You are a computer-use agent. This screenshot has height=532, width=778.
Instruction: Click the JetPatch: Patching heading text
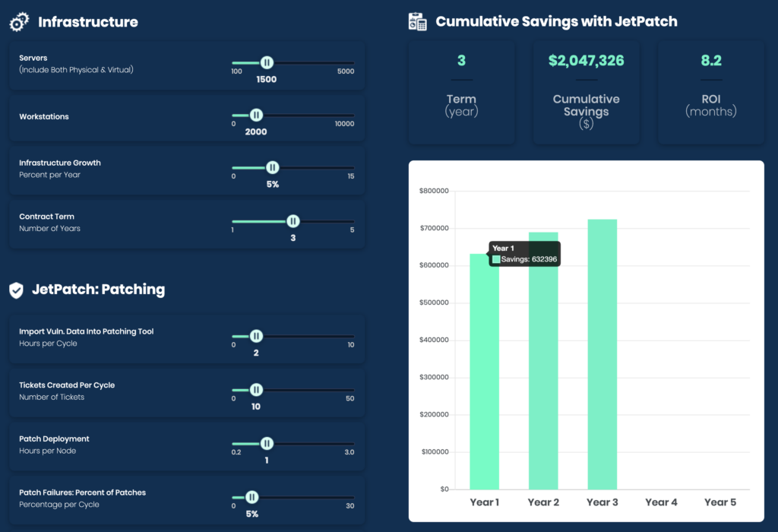[x=98, y=290]
